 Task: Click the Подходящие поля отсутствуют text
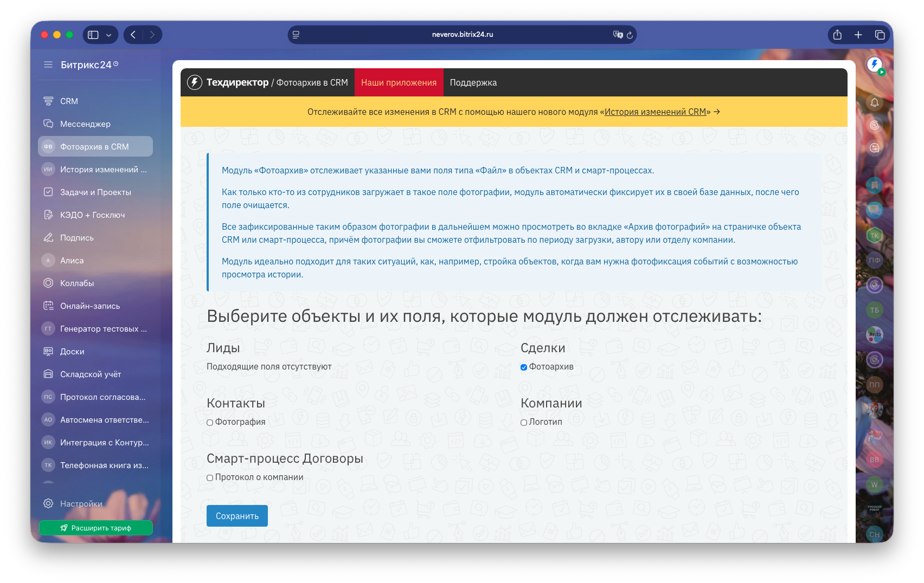(269, 367)
